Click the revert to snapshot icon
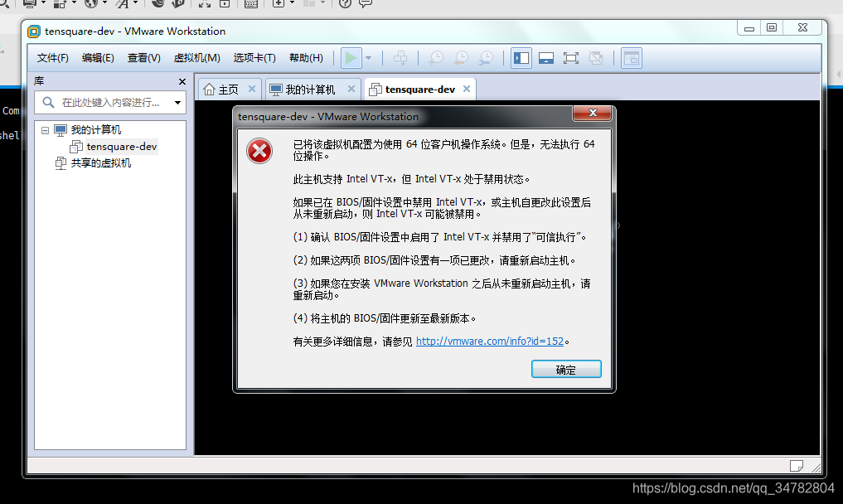The width and height of the screenshot is (843, 504). 461,57
